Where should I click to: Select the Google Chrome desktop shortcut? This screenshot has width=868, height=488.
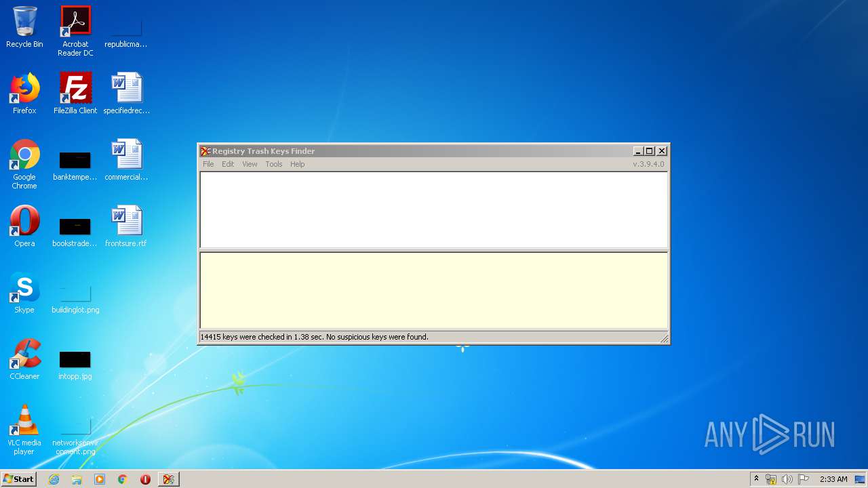pyautogui.click(x=24, y=165)
